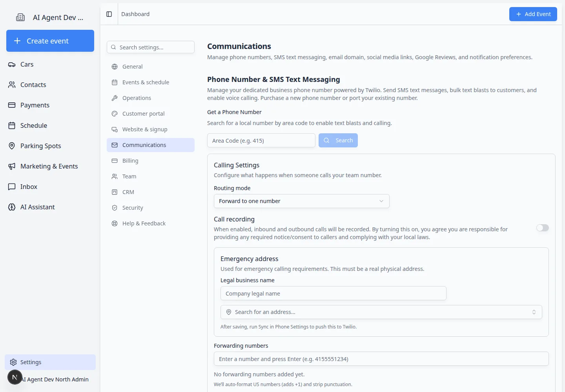This screenshot has height=392, width=565.
Task: Open CRM settings section
Action: [151, 192]
